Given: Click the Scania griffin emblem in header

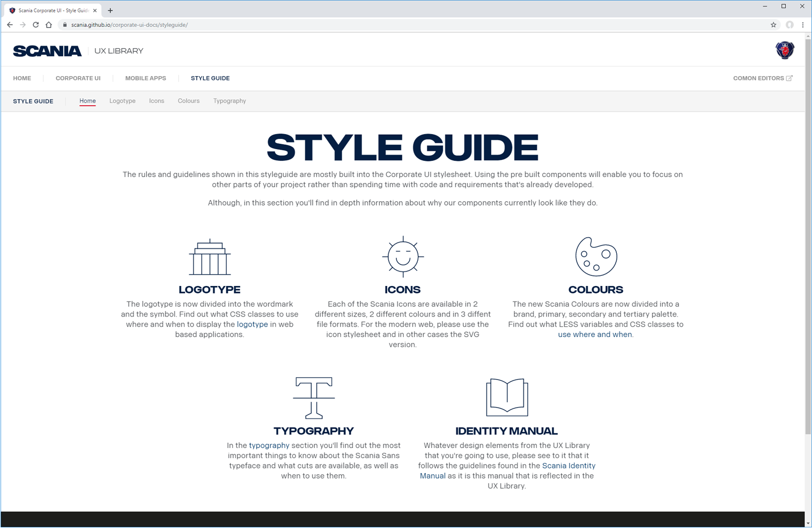Looking at the screenshot, I should [785, 50].
